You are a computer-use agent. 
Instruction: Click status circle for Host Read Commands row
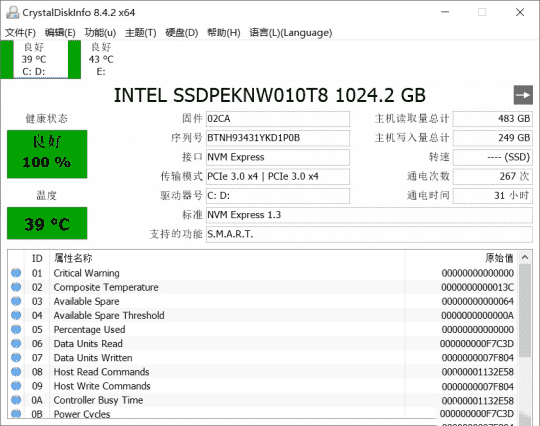[x=16, y=372]
